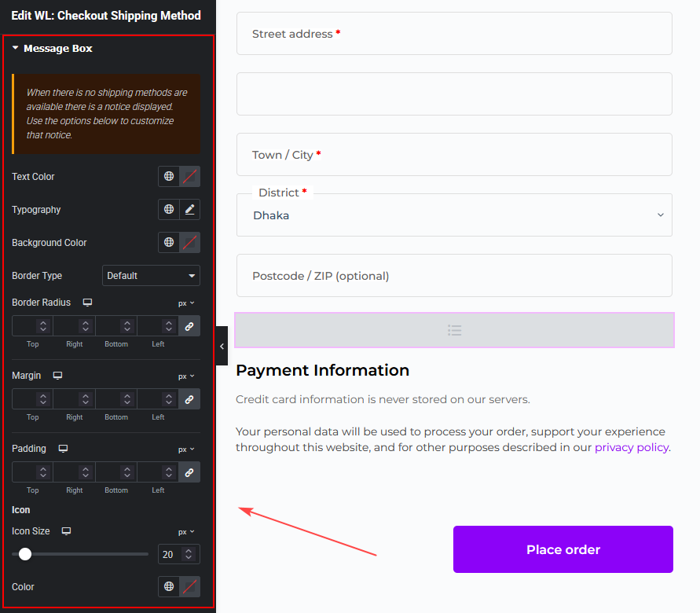Click responsive device icon beside Icon Size

[x=66, y=530]
